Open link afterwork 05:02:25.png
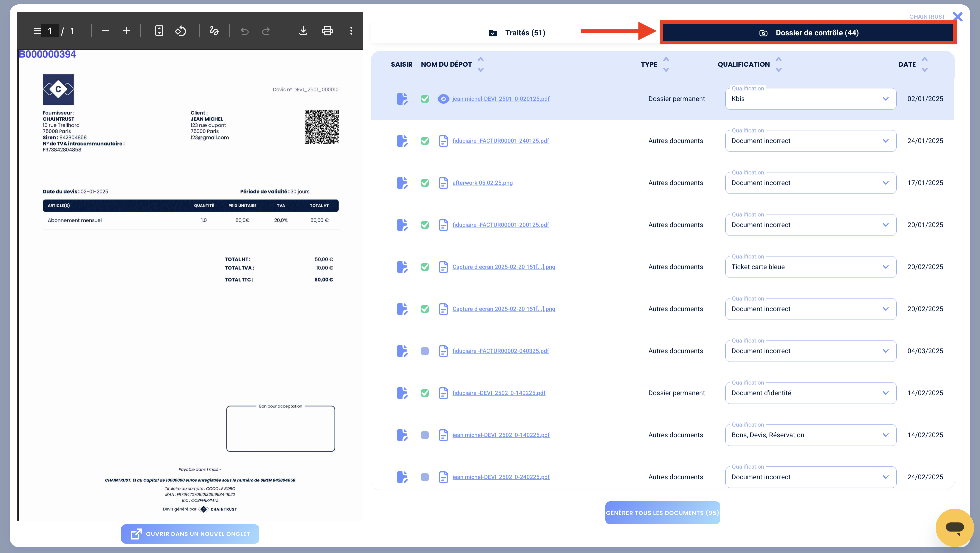980x553 pixels. pyautogui.click(x=482, y=183)
